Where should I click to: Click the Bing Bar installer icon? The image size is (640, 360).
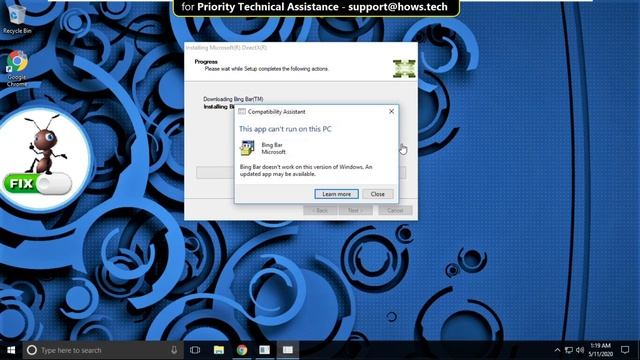[x=247, y=148]
